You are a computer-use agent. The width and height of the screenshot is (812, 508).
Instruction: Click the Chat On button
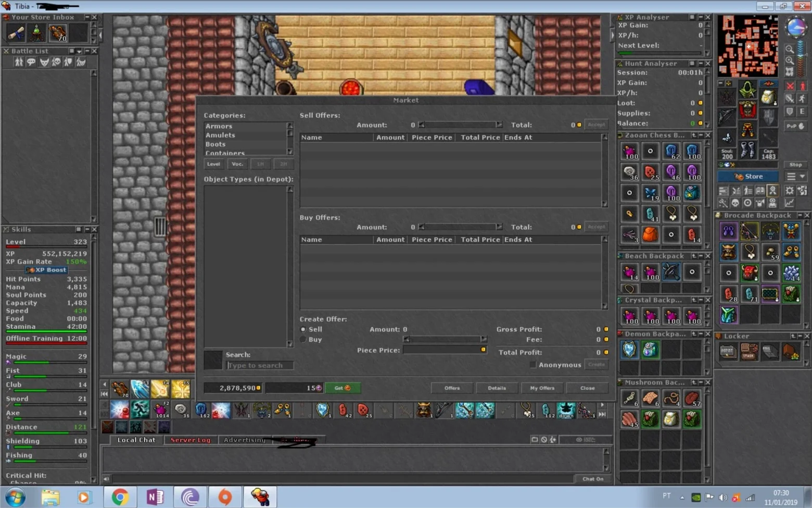point(593,479)
